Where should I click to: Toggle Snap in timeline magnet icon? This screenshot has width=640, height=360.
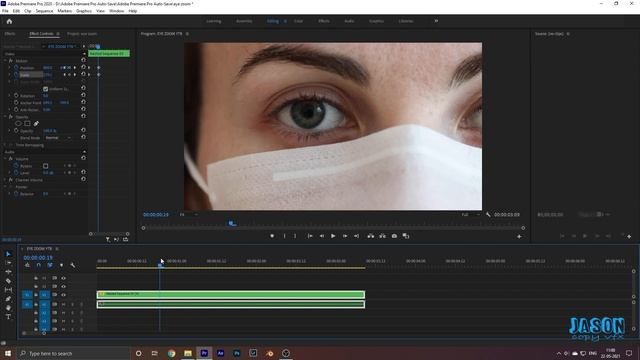[x=39, y=265]
